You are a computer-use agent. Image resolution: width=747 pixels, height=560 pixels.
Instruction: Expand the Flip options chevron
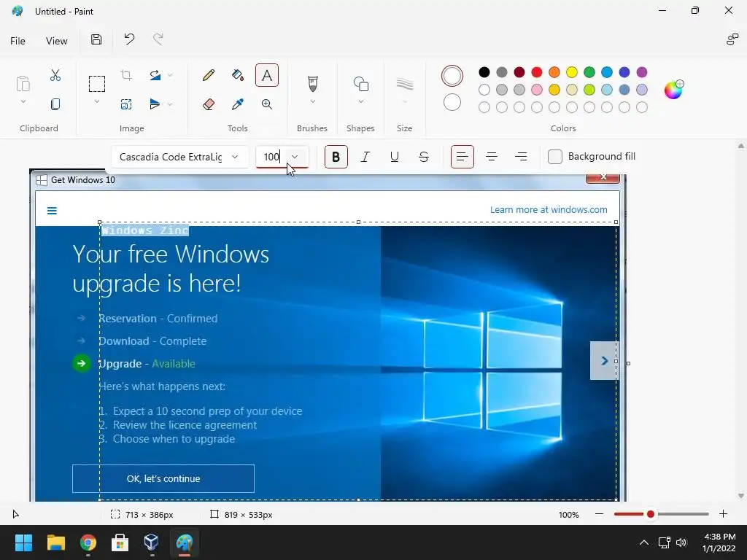(x=169, y=104)
